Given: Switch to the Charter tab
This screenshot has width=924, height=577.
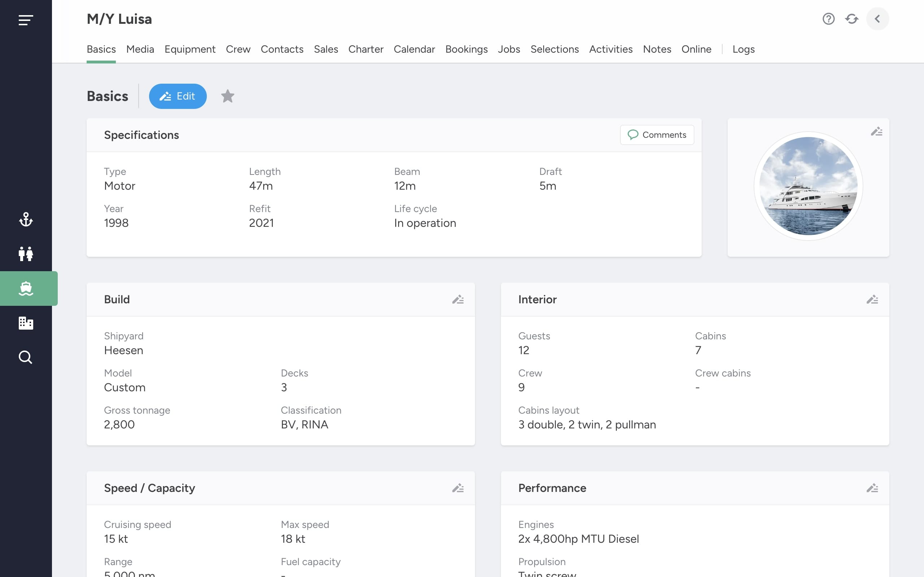Looking at the screenshot, I should pyautogui.click(x=365, y=49).
